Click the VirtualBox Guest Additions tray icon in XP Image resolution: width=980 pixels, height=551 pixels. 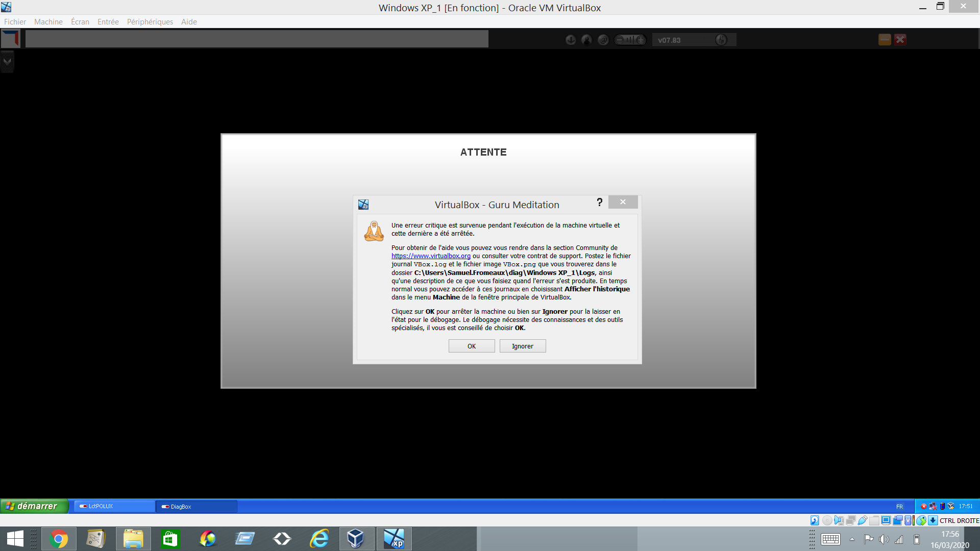click(951, 506)
